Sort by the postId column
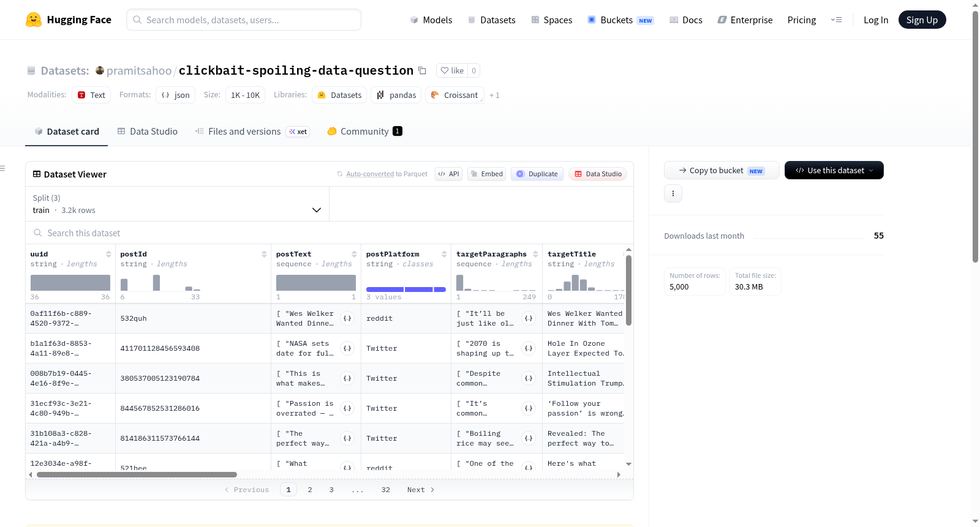Viewport: 980px width, 527px height. [x=264, y=254]
